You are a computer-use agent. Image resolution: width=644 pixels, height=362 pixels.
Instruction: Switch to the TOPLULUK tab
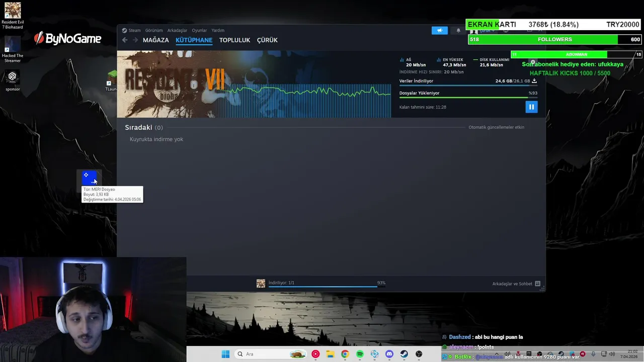pyautogui.click(x=234, y=40)
